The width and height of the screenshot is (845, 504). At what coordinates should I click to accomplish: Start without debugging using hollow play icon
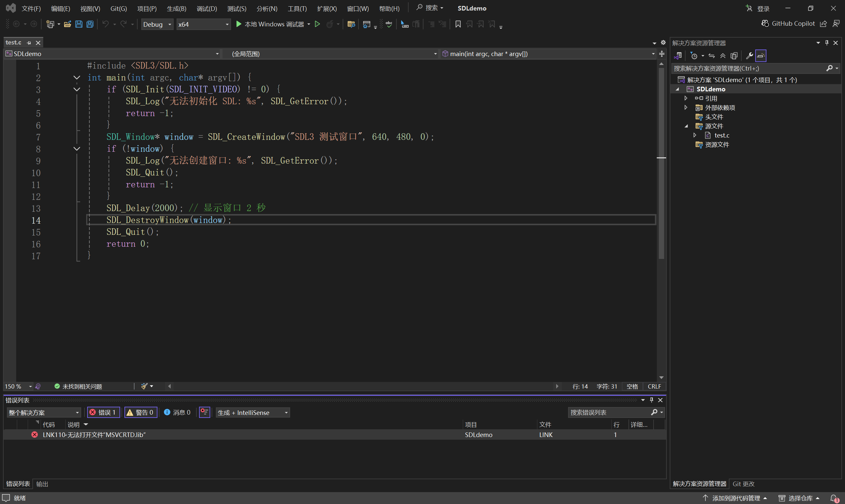pyautogui.click(x=317, y=24)
